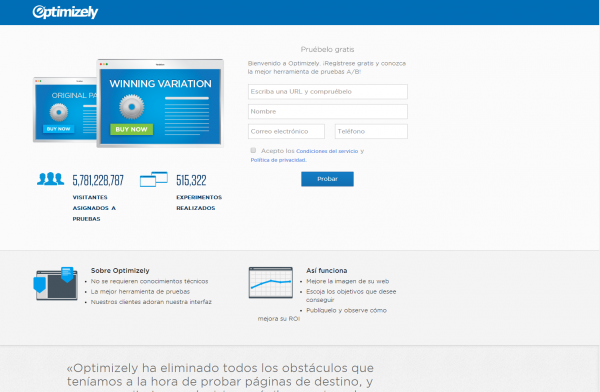Click the "Bienvenido a Optimizely" welcome text
The width and height of the screenshot is (600, 392).
pyautogui.click(x=327, y=67)
